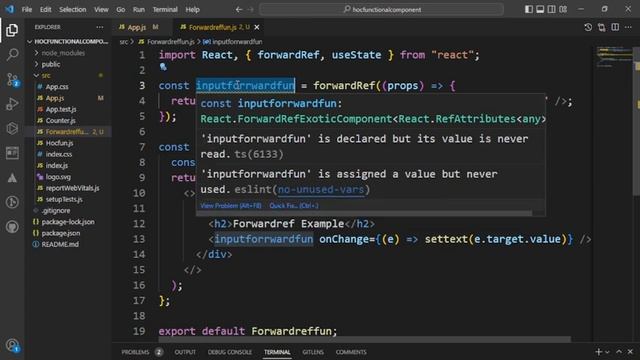Screen dimensions: 640x360
Task: Click Quick Fix in the hover popup
Action: point(294,206)
